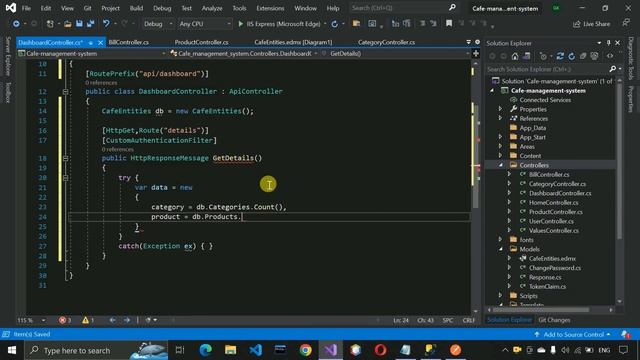
Task: Click the split editor plus icon
Action: point(476,53)
